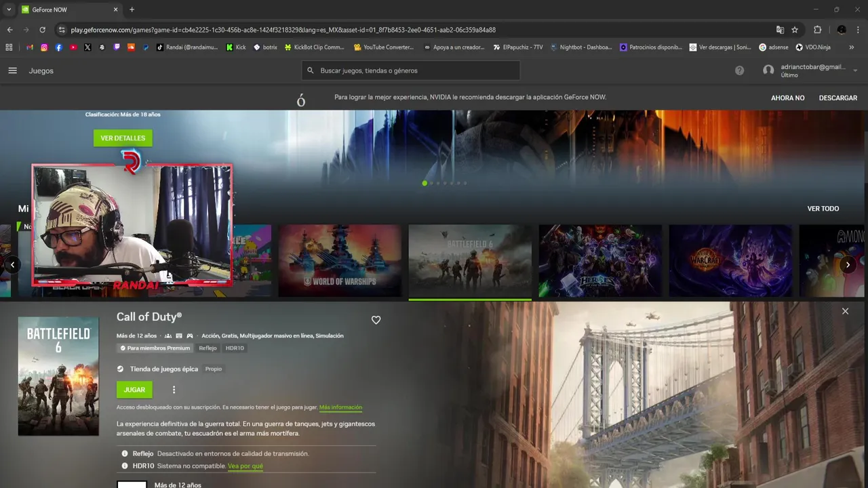Open Apoya a un creador bookmark

tap(454, 47)
